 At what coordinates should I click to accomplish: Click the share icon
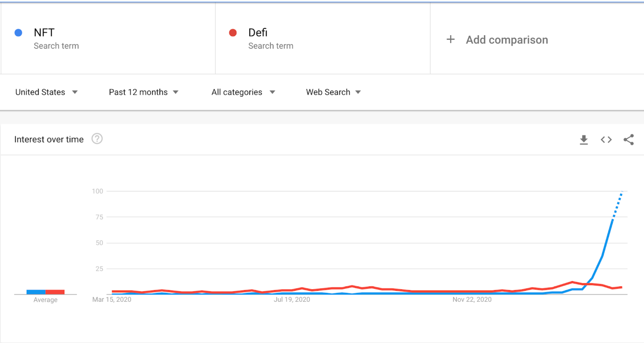coord(628,140)
